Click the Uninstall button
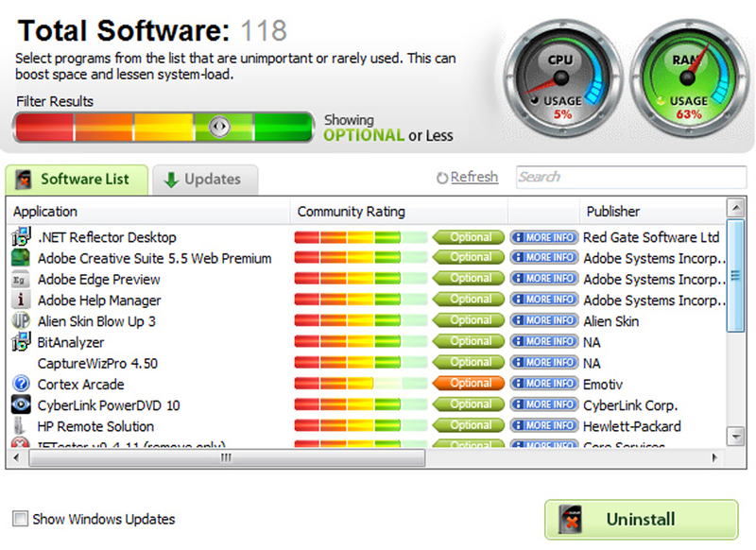The height and width of the screenshot is (550, 756). [x=642, y=519]
